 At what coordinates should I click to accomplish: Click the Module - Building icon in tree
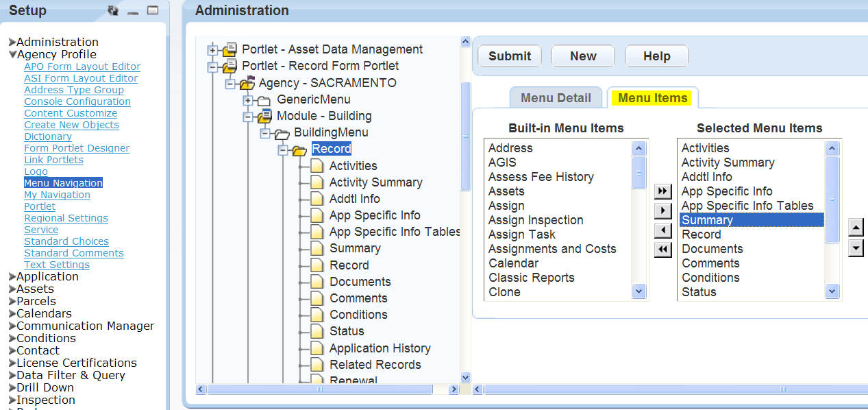coord(264,116)
